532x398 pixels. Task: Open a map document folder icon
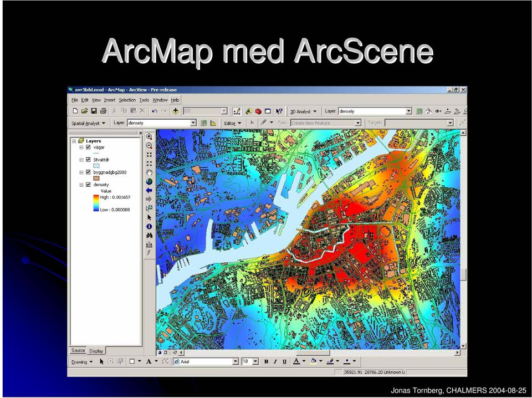tap(84, 111)
